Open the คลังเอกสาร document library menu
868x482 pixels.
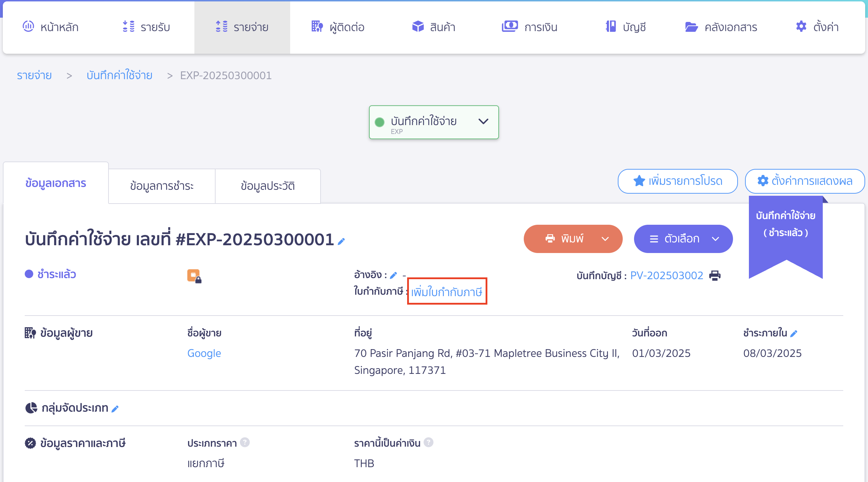pyautogui.click(x=721, y=27)
